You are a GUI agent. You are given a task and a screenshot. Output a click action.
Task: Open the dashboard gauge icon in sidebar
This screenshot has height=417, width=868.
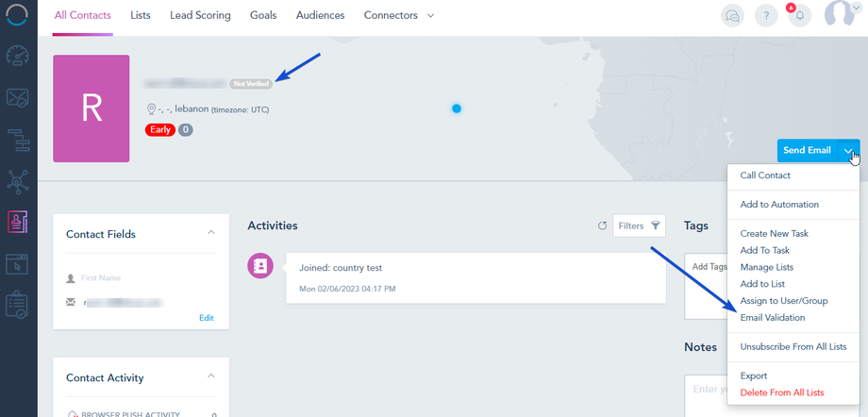click(18, 55)
